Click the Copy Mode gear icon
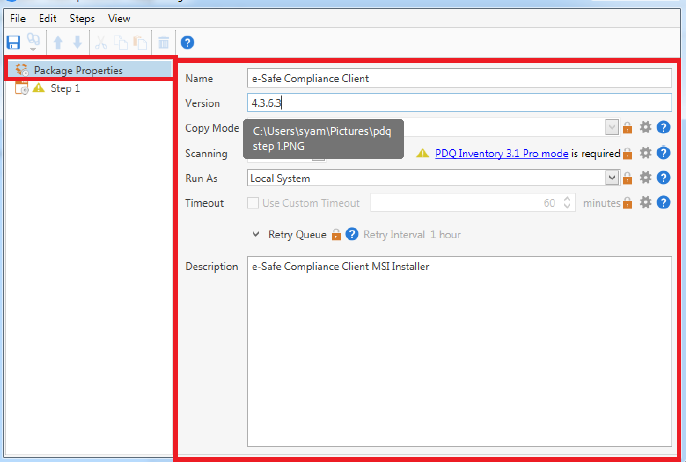The height and width of the screenshot is (462, 686). [645, 127]
